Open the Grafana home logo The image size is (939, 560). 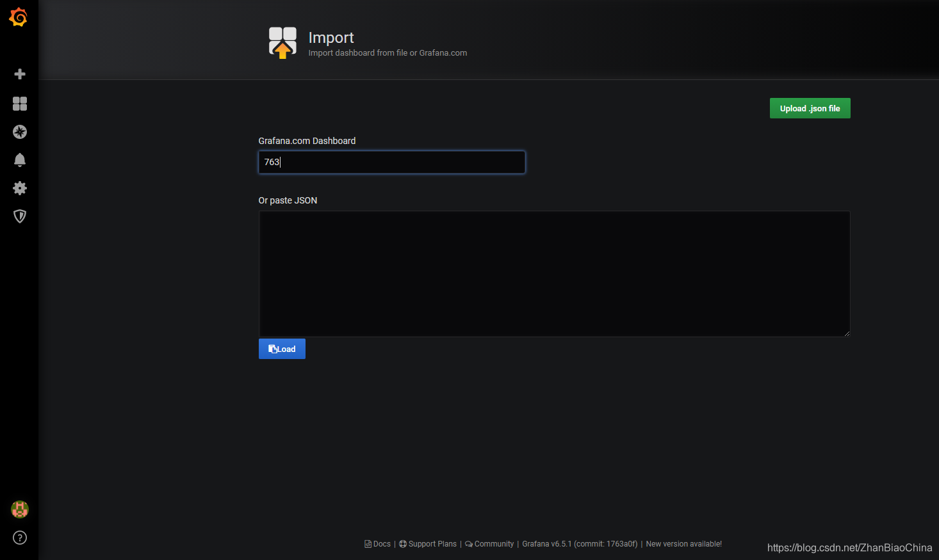pos(19,17)
